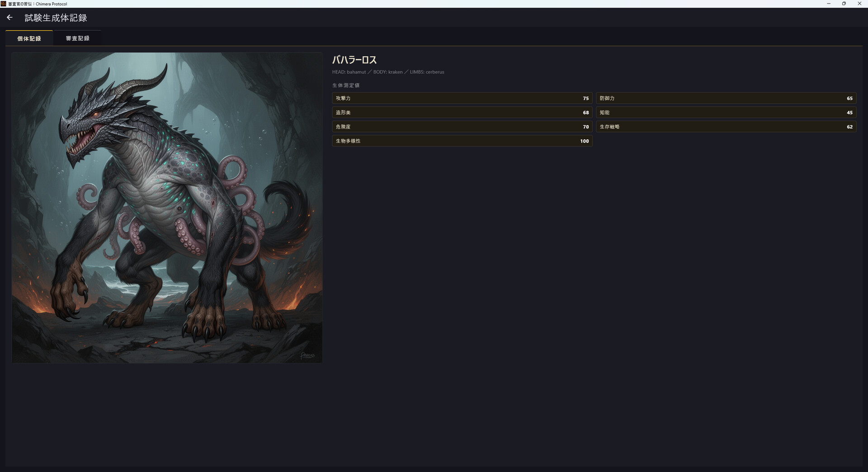Select the 防御力 stat row showing 65
Image resolution: width=868 pixels, height=472 pixels.
point(726,98)
